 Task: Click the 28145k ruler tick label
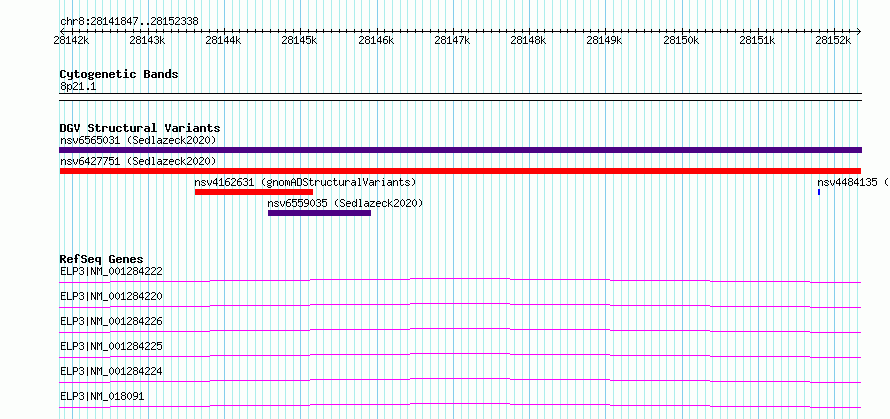(299, 40)
